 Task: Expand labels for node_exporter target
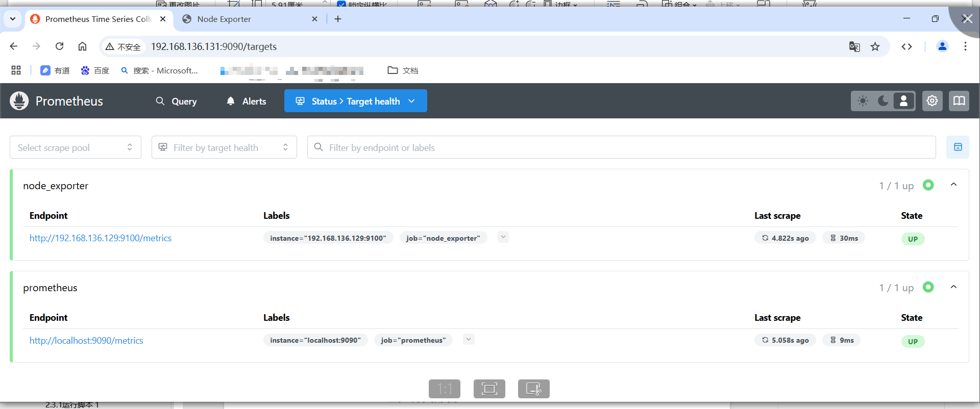(x=503, y=237)
